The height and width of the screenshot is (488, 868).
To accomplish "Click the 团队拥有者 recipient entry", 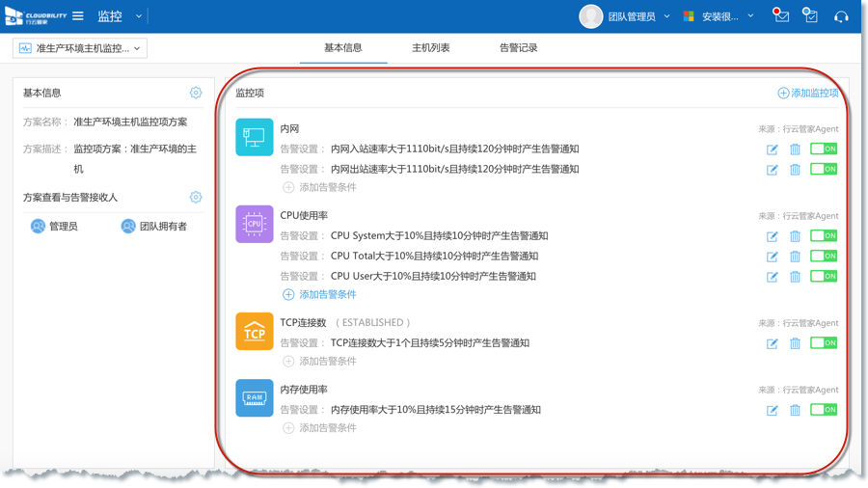I will coord(154,227).
